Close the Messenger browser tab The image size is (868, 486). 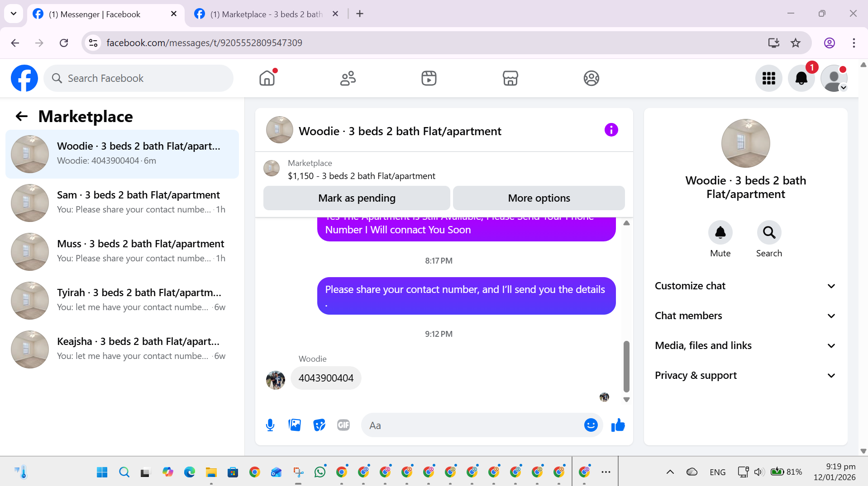coord(174,14)
